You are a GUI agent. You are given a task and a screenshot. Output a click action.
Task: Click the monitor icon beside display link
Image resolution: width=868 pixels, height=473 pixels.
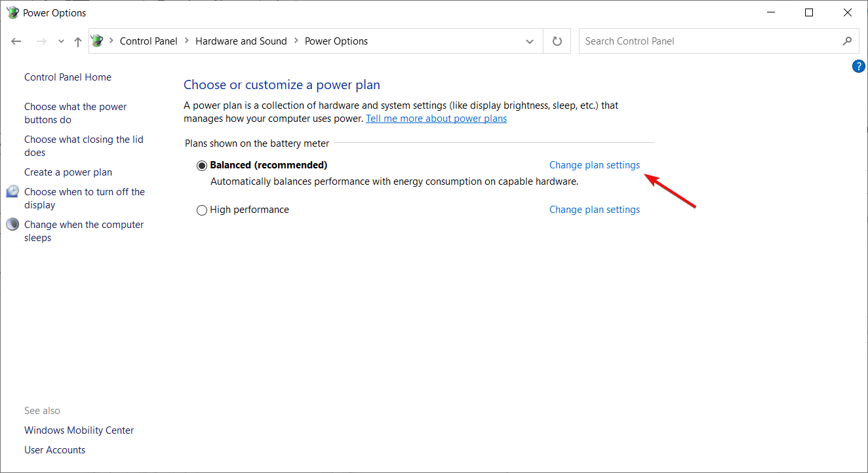pyautogui.click(x=13, y=192)
